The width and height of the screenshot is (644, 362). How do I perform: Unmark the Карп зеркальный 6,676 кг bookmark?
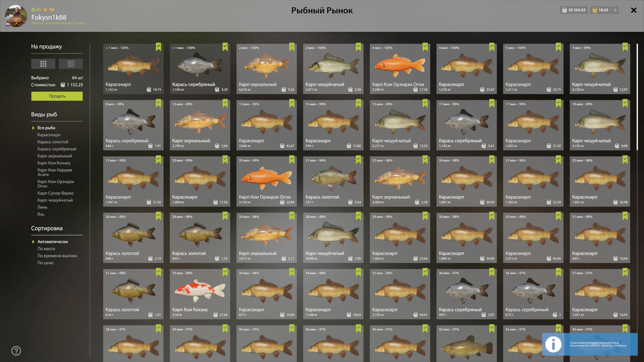pyautogui.click(x=292, y=47)
